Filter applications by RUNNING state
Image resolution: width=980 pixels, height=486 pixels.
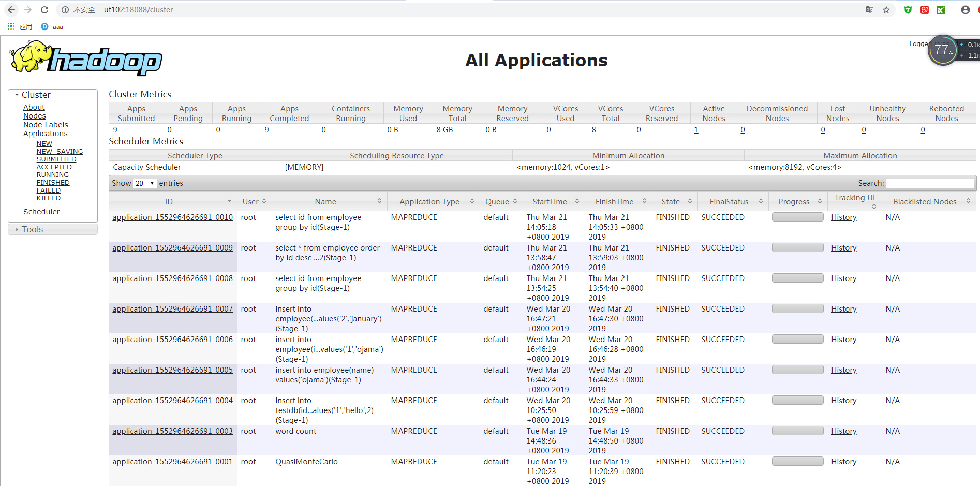53,175
